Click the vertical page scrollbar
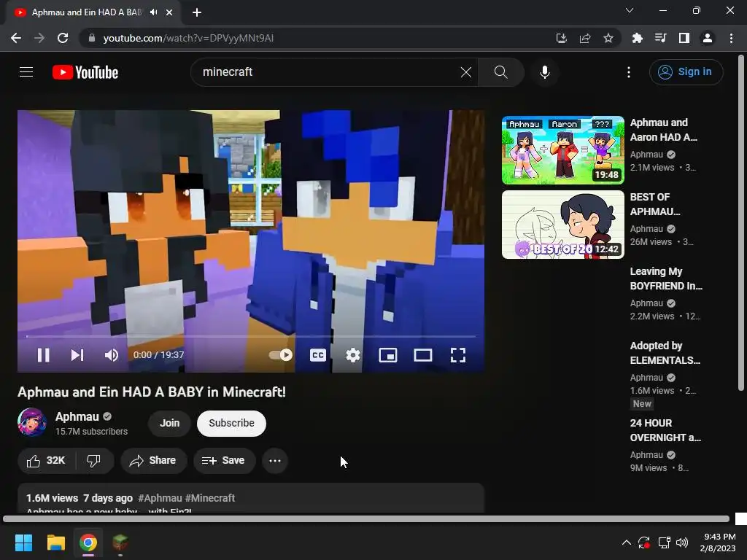Image resolution: width=747 pixels, height=560 pixels. tap(741, 223)
